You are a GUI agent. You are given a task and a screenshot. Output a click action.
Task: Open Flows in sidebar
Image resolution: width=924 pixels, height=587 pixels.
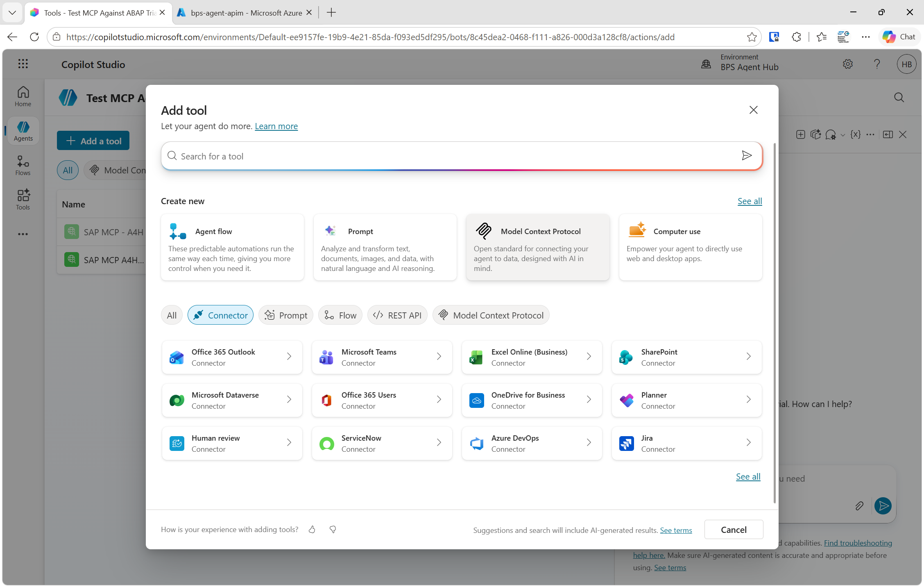pos(23,166)
